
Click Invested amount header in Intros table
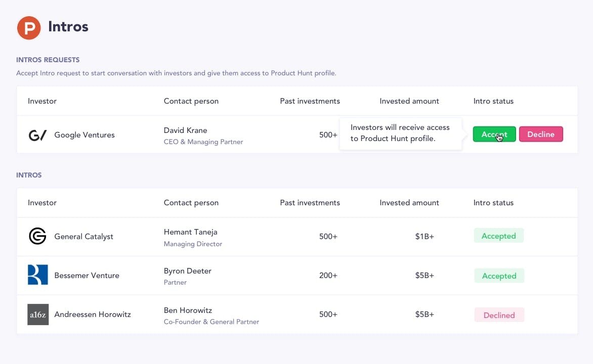pyautogui.click(x=409, y=203)
